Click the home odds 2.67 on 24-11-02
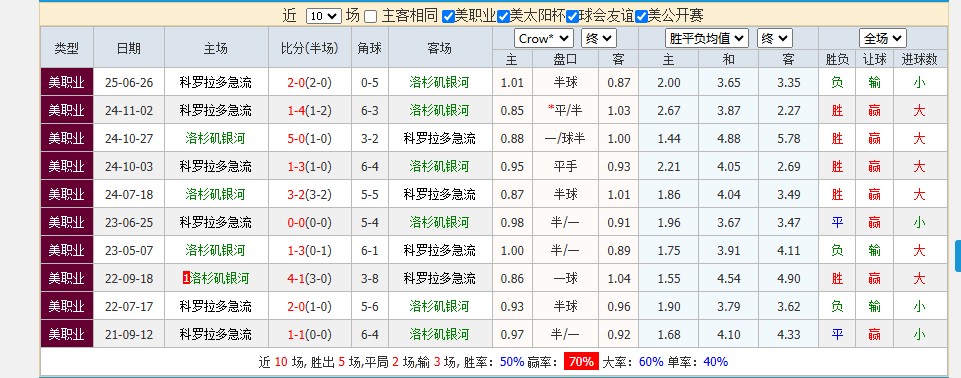Image resolution: width=961 pixels, height=378 pixels. tap(669, 110)
